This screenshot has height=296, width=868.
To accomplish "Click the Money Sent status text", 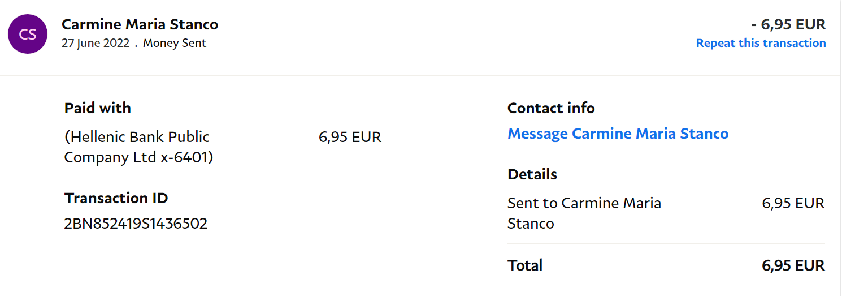I will (x=174, y=44).
